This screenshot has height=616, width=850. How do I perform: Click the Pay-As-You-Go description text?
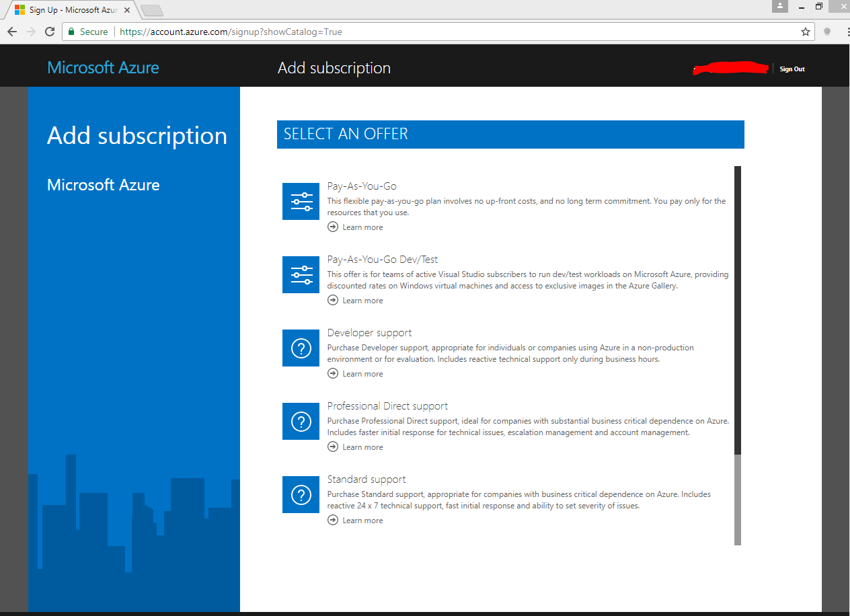point(527,206)
